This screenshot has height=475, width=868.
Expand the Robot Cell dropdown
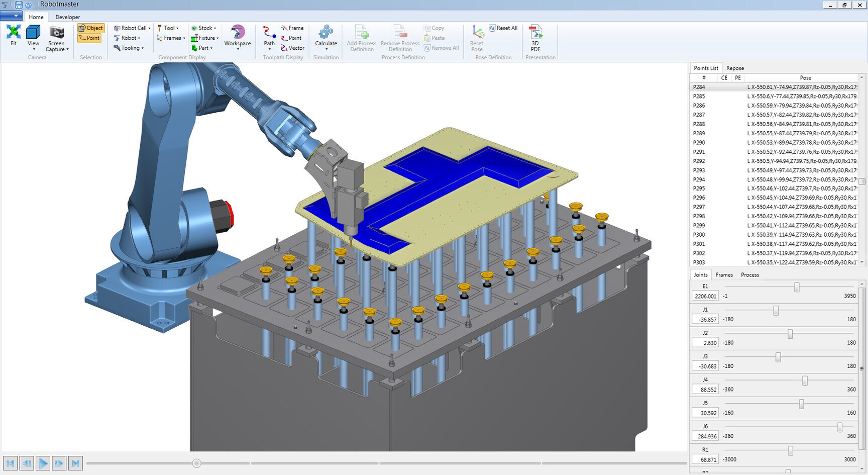pos(132,28)
